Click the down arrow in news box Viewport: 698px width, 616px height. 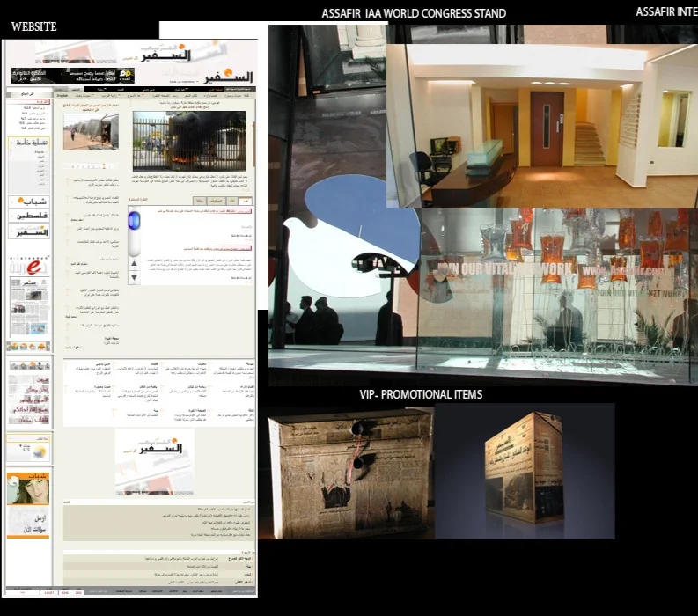[x=134, y=278]
